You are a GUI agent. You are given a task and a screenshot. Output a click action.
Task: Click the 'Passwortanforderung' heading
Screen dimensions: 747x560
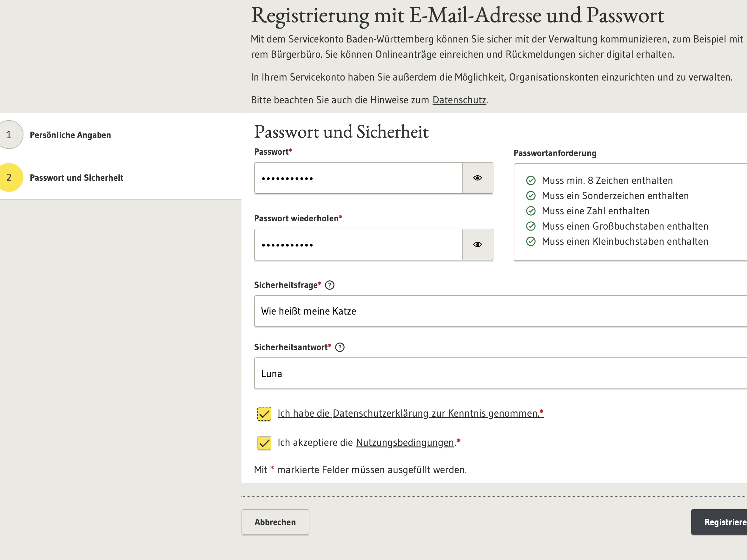555,153
